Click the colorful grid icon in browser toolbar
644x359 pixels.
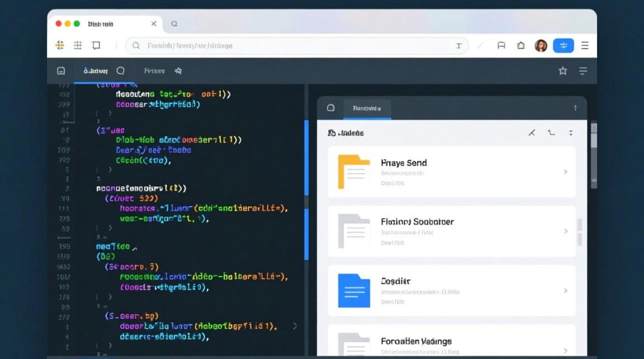pyautogui.click(x=60, y=45)
